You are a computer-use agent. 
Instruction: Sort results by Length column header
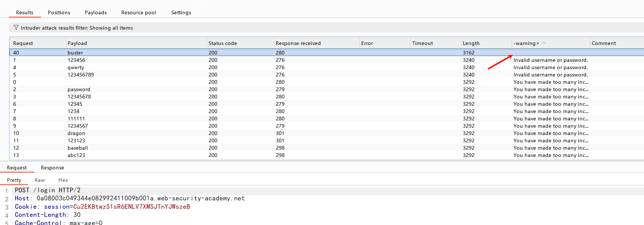471,43
